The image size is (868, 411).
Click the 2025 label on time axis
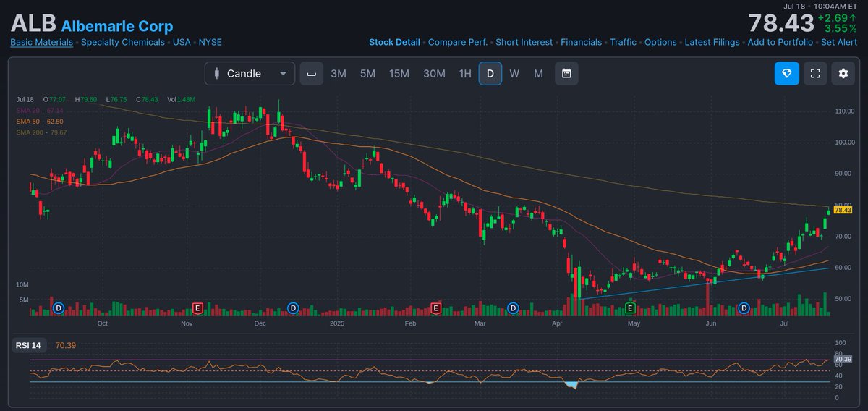point(336,323)
